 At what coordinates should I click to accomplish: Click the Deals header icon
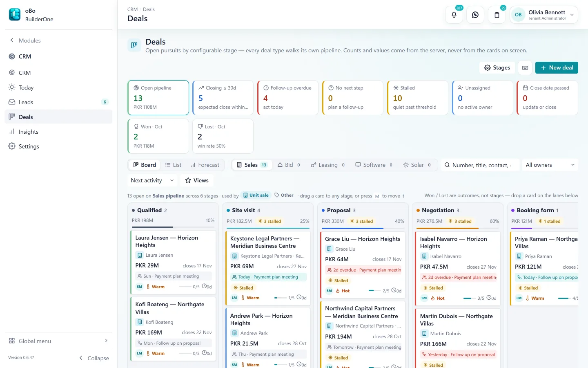[x=134, y=45]
